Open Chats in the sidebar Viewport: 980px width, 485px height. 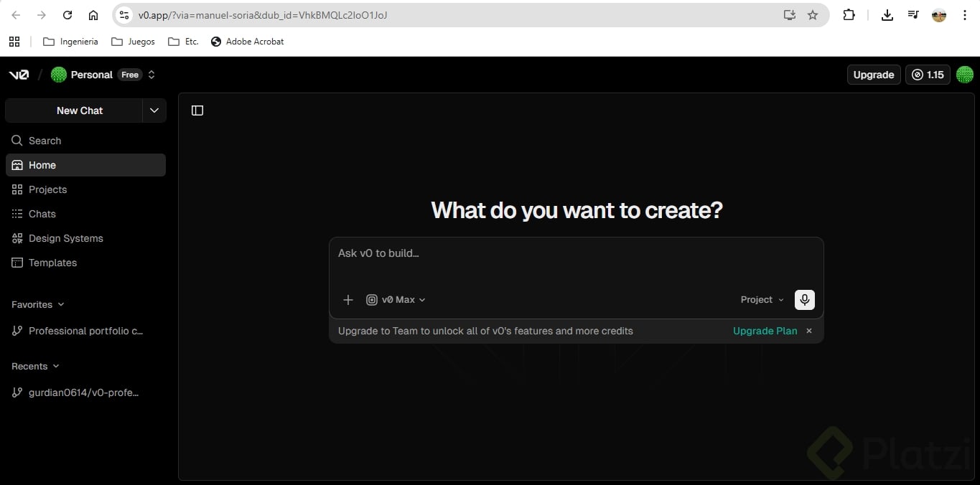[85, 214]
